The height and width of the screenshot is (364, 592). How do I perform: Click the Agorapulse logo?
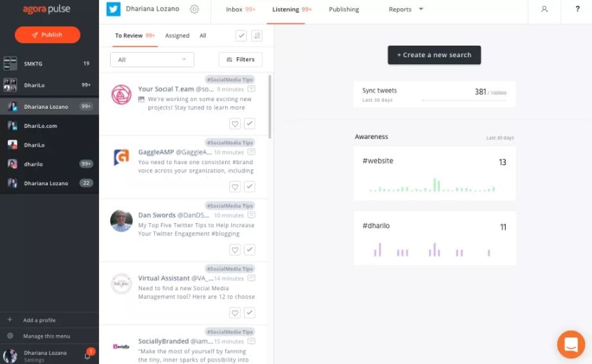tap(46, 9)
